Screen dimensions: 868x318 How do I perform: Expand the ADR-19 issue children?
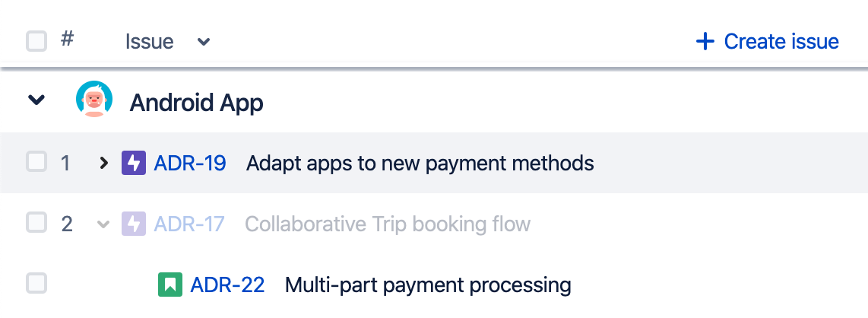(103, 163)
